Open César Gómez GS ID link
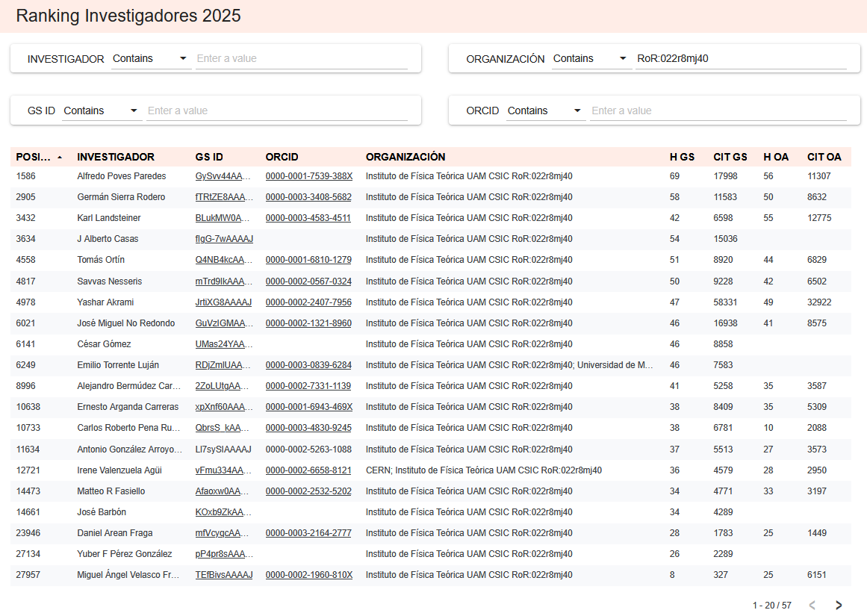The image size is (867, 616). [x=224, y=344]
